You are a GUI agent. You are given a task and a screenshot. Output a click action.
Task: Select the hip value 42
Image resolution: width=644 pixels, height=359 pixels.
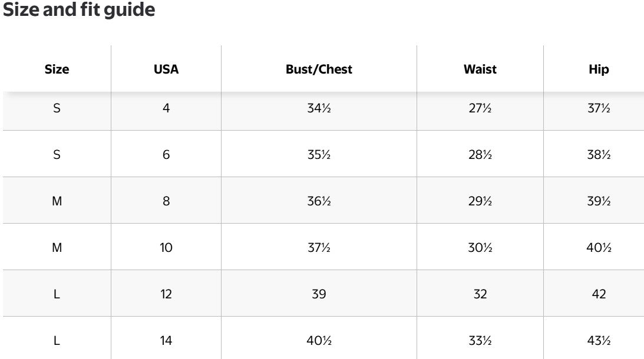(599, 294)
